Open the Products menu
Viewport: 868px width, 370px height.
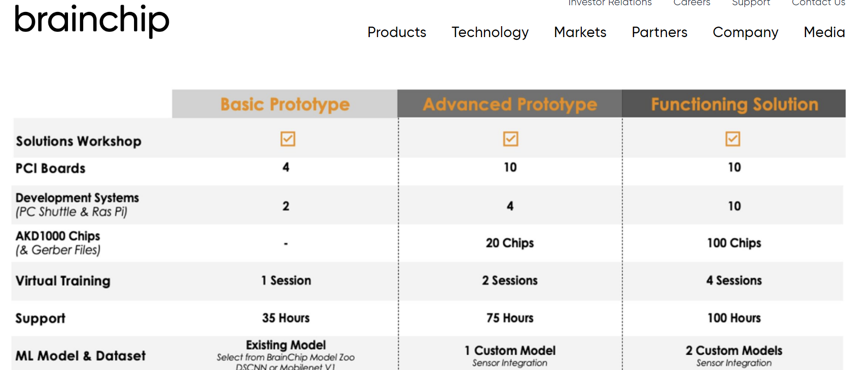coord(396,32)
